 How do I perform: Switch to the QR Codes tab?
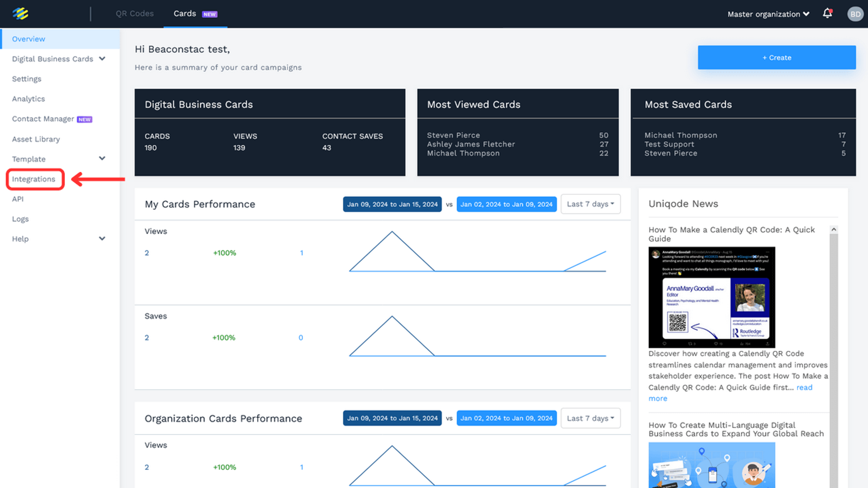click(135, 14)
